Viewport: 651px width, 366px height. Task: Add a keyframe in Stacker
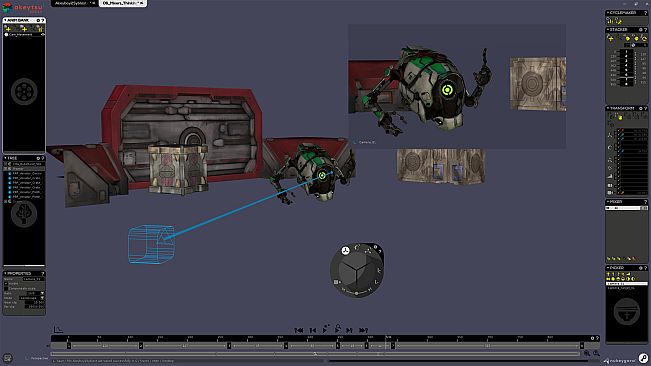click(610, 38)
